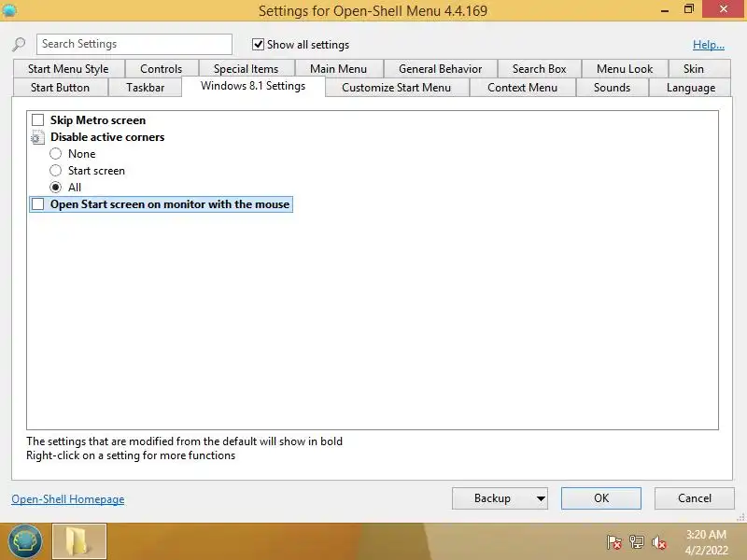This screenshot has width=747, height=560.
Task: Visit the Open-Shell Homepage link
Action: point(67,499)
